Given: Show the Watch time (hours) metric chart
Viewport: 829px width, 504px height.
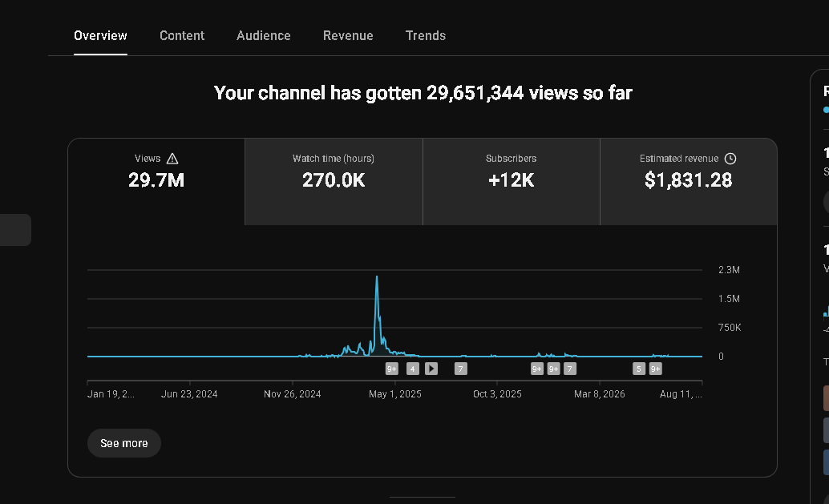Looking at the screenshot, I should [334, 182].
